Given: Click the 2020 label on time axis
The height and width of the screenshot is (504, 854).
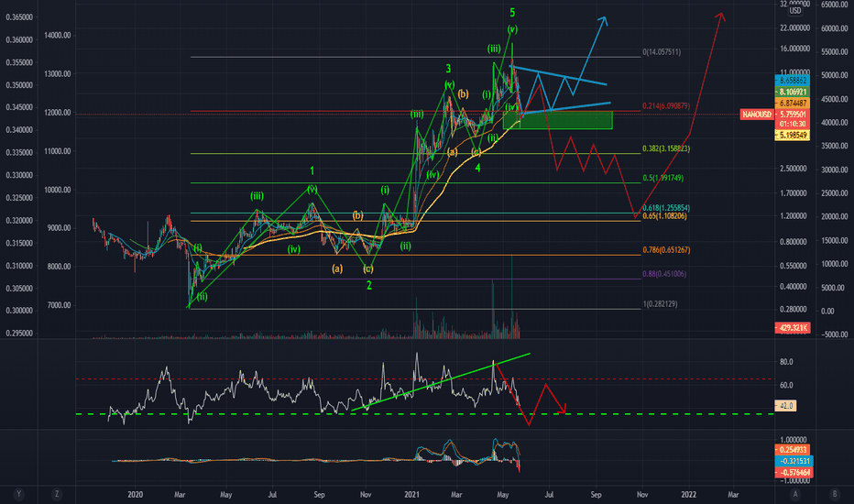Looking at the screenshot, I should tap(135, 495).
